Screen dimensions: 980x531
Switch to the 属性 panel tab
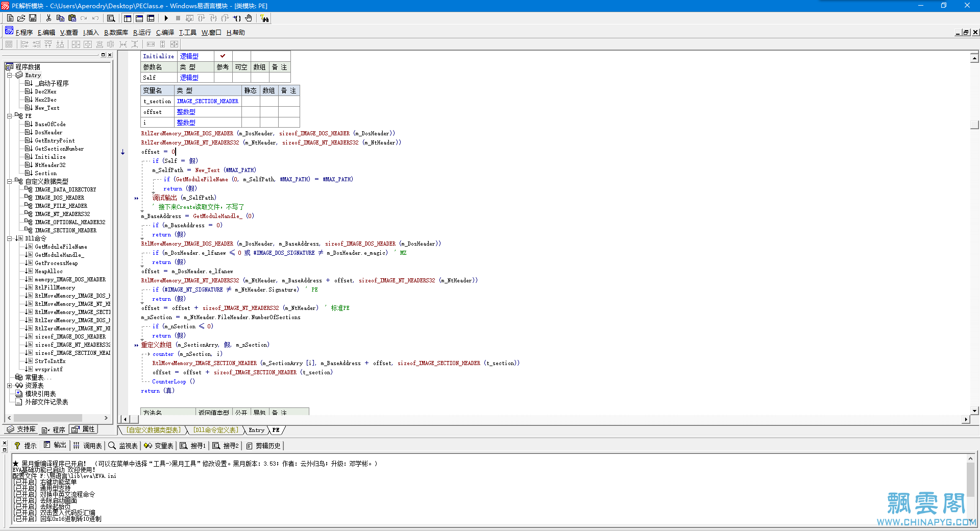tap(84, 429)
